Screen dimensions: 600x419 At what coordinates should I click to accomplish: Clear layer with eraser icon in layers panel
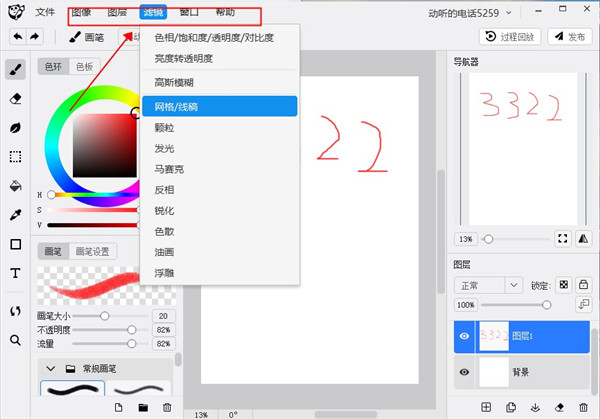[x=559, y=407]
